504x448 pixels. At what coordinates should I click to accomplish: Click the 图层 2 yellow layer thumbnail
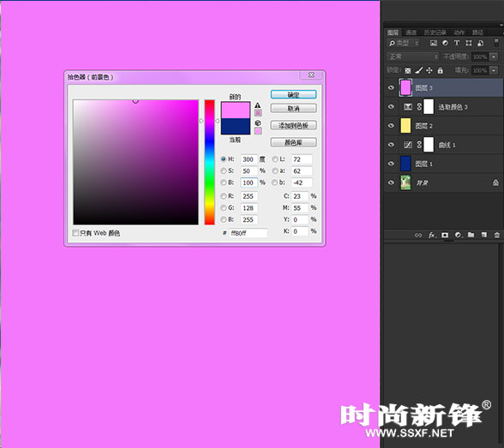(405, 126)
